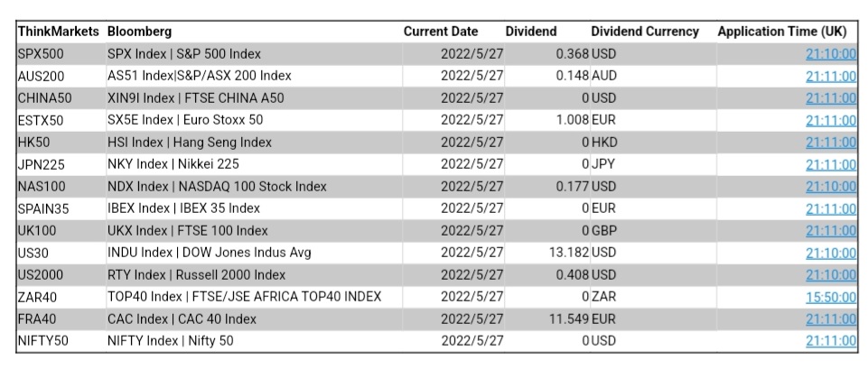Screen dimensions: 868x369
Task: Open the JPN225 application time link
Action: [830, 164]
